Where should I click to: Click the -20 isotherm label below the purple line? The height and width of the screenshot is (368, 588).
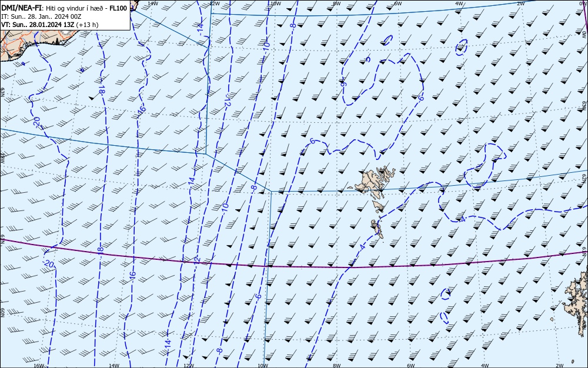coord(48,264)
